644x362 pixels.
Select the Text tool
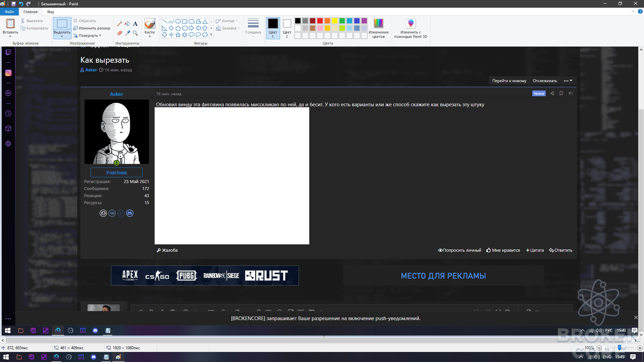pyautogui.click(x=135, y=24)
